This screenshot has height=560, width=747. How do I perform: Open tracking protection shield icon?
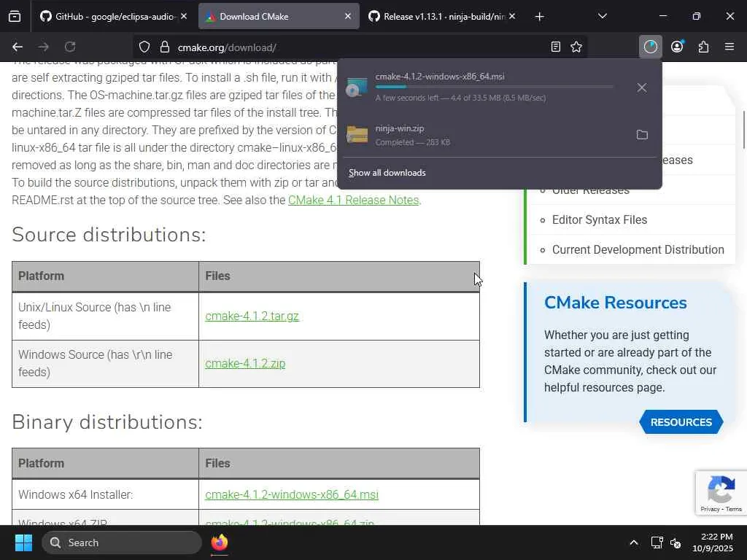pos(144,47)
